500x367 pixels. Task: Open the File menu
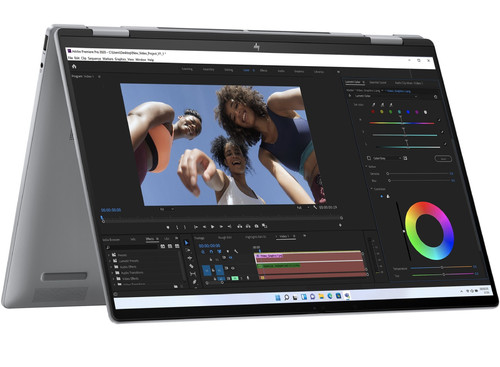click(70, 58)
